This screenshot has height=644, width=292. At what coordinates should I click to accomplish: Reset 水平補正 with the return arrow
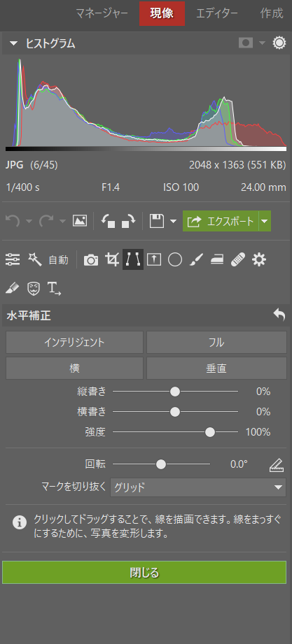(x=279, y=315)
